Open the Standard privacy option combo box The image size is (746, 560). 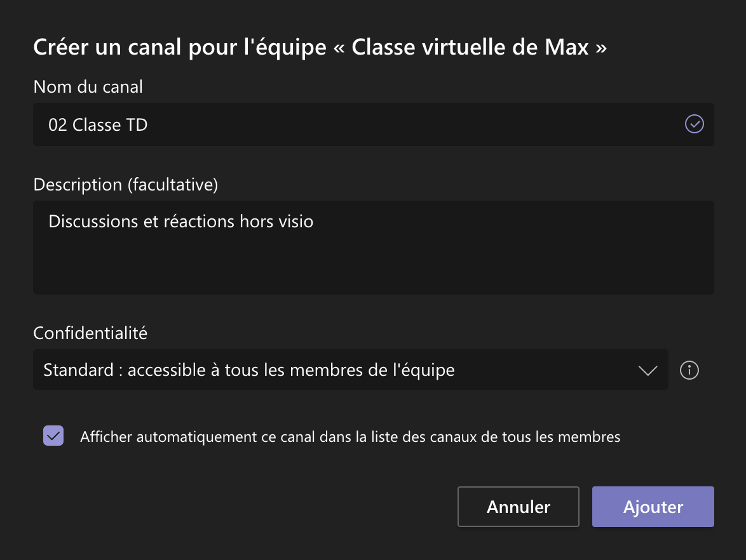351,370
